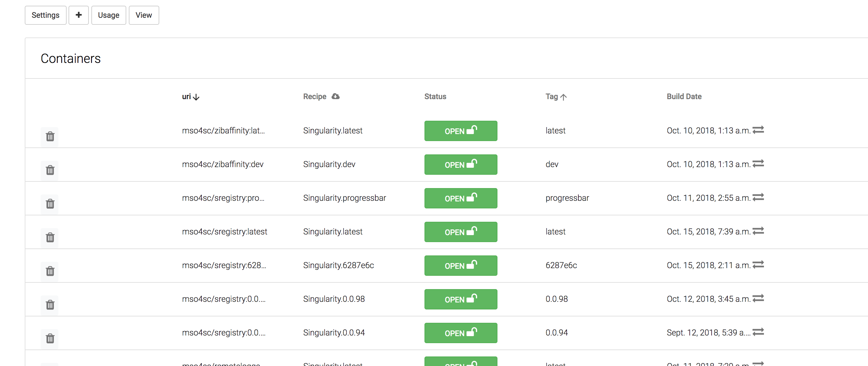Click arrows icon next to 6287e6c build date
Image resolution: width=868 pixels, height=366 pixels.
[x=758, y=265]
